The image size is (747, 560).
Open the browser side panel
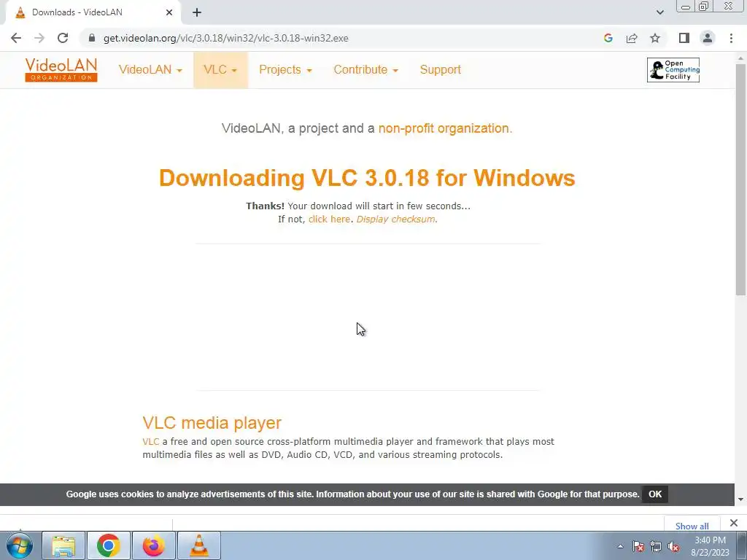tap(684, 38)
